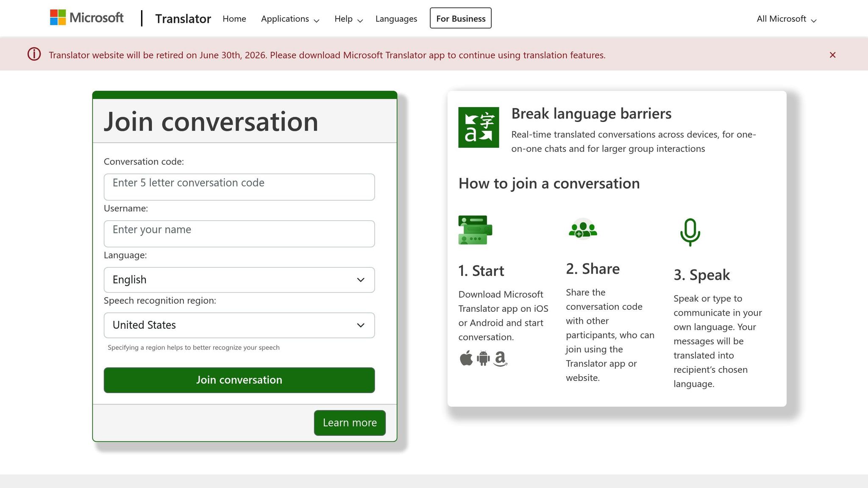Click the green translator language icon
Viewport: 868px width, 488px height.
click(x=479, y=127)
